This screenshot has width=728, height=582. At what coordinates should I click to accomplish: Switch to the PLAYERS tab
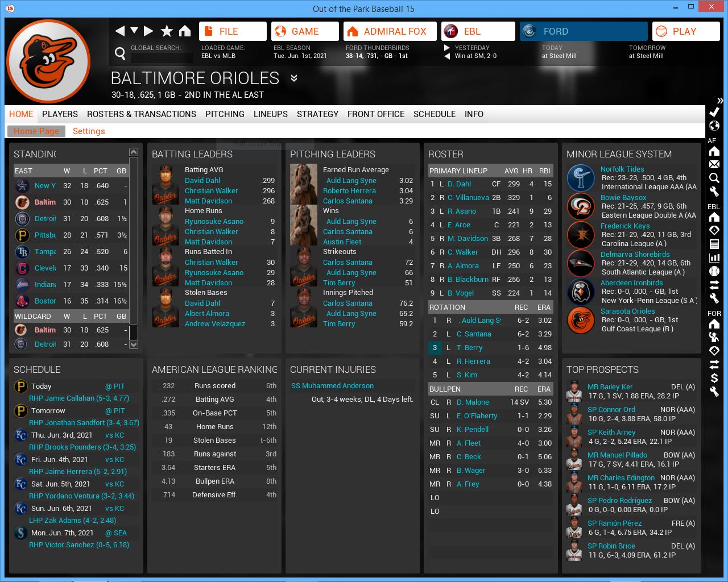pos(60,114)
